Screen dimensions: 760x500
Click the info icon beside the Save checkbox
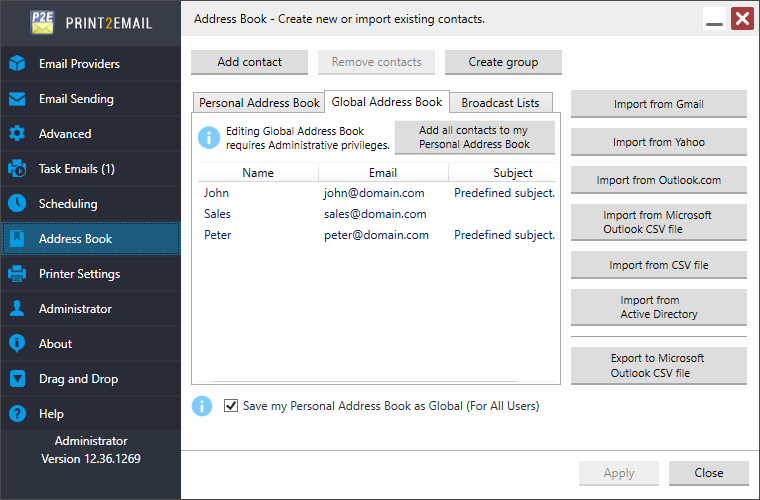pos(203,406)
